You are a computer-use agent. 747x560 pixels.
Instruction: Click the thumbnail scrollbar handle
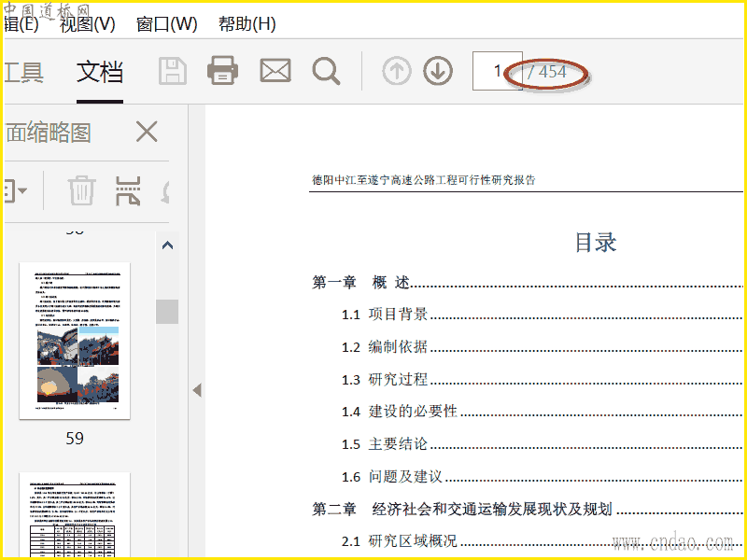click(x=167, y=312)
